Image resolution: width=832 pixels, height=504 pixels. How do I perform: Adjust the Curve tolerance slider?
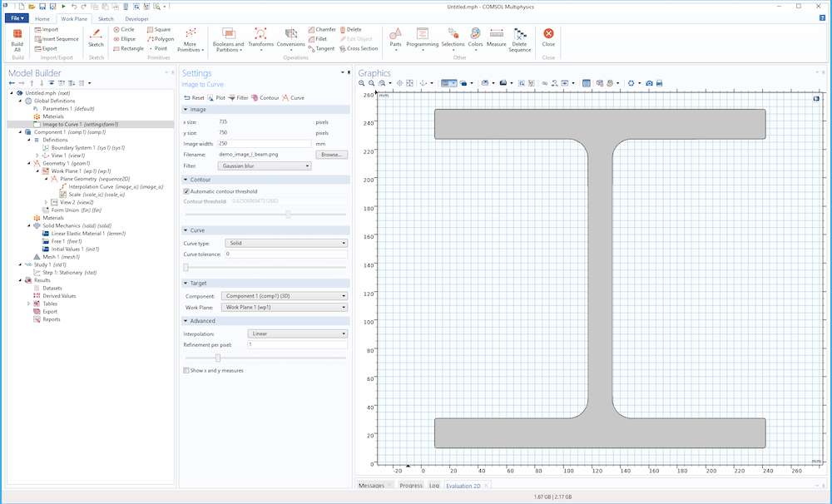[186, 267]
